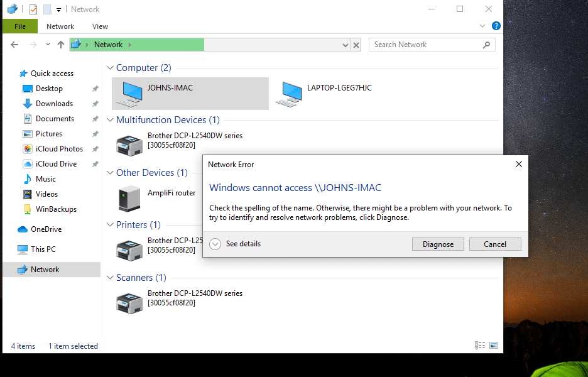Open the Network ribbon tab
Image resolution: width=588 pixels, height=377 pixels.
[x=60, y=26]
